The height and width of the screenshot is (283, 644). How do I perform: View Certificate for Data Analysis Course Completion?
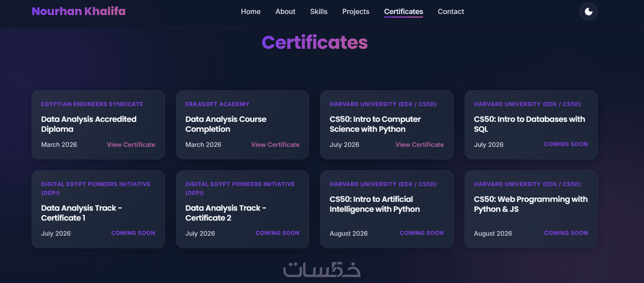(x=275, y=145)
